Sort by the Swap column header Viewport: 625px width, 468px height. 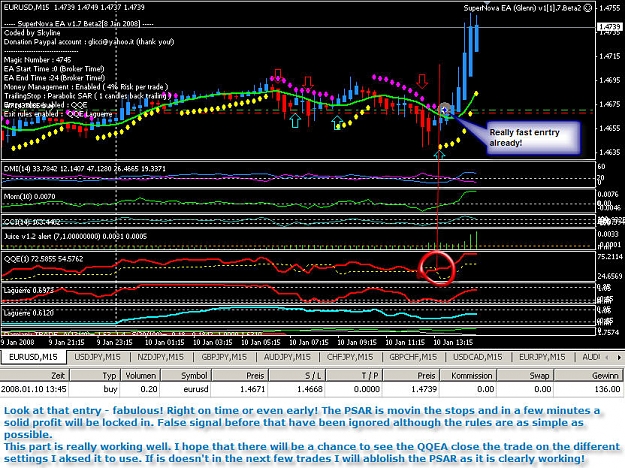pos(525,376)
